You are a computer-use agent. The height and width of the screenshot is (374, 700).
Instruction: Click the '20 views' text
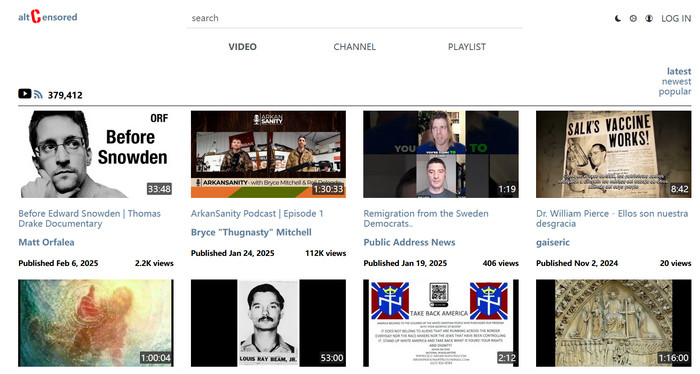pos(675,263)
